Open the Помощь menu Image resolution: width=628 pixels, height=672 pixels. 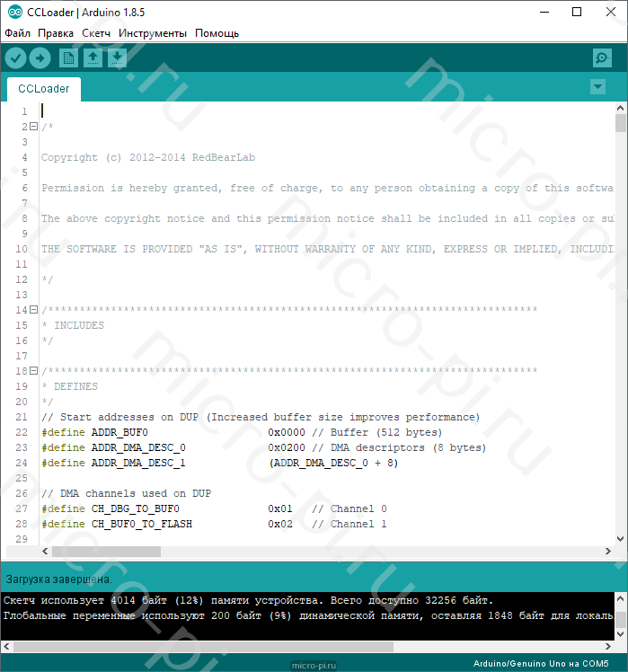tap(217, 33)
